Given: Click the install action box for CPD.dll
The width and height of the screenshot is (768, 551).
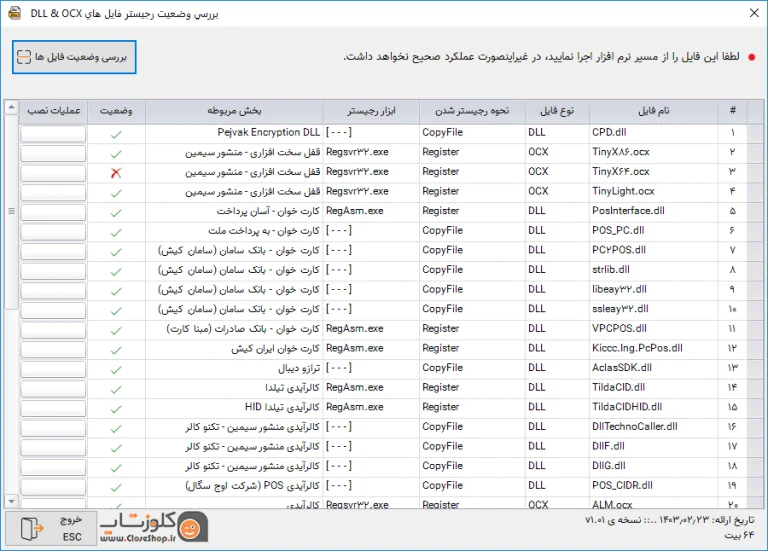Looking at the screenshot, I should [53, 134].
